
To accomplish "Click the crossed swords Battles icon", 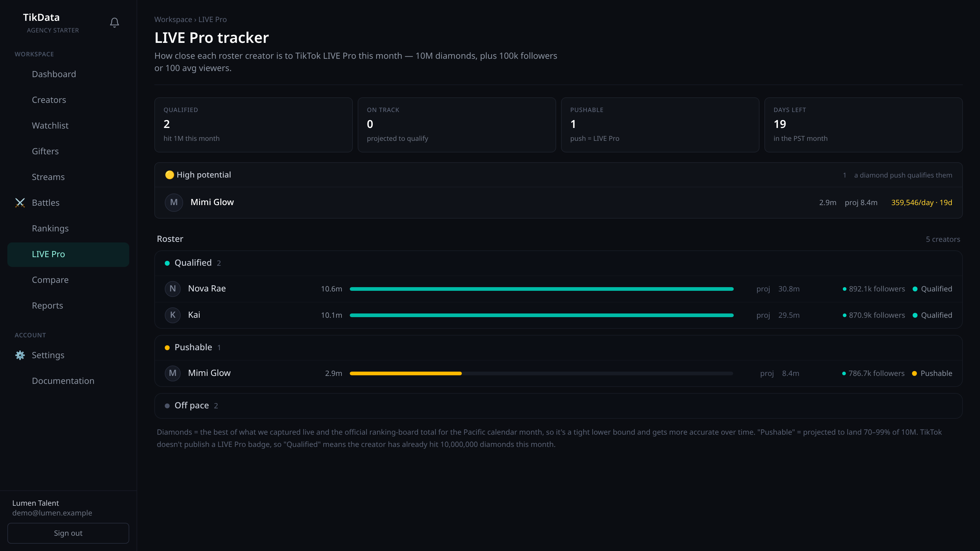I will pyautogui.click(x=20, y=203).
